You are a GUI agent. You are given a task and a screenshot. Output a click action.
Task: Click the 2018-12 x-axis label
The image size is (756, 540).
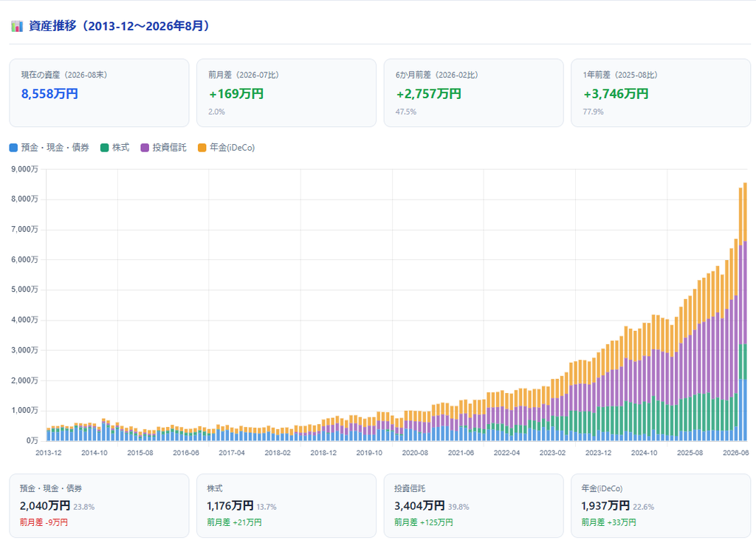point(323,453)
